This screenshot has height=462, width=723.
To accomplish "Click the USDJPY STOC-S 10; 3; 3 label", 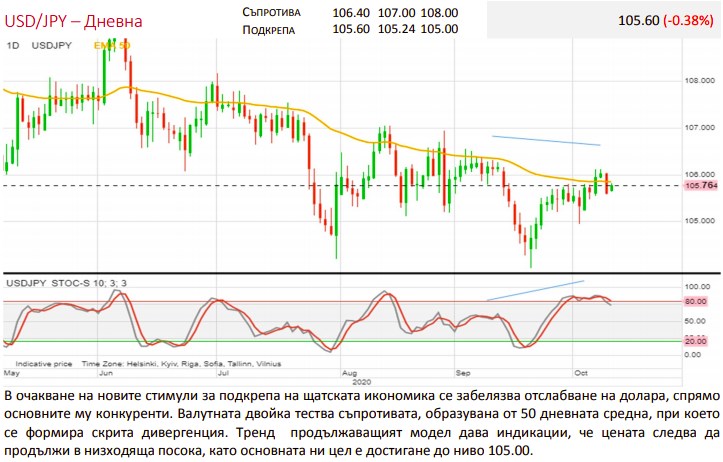I will pos(66,283).
